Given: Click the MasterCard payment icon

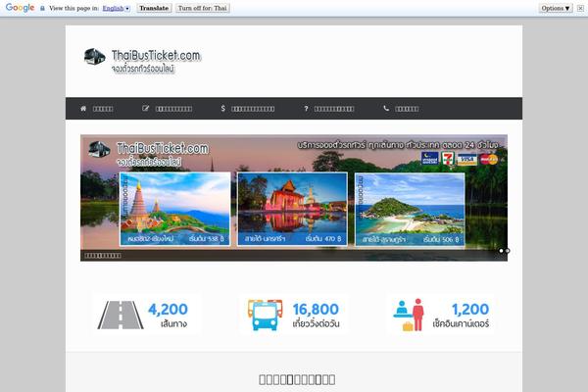Looking at the screenshot, I should tap(489, 160).
